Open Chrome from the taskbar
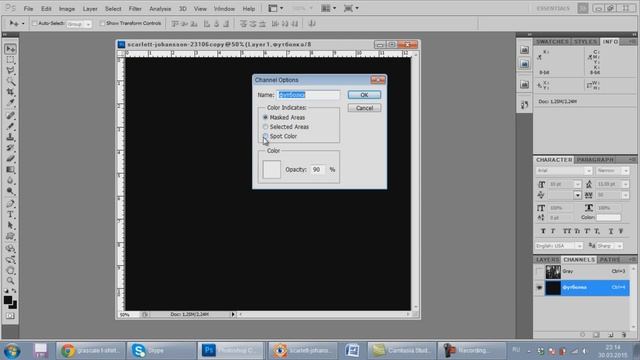 (90, 351)
